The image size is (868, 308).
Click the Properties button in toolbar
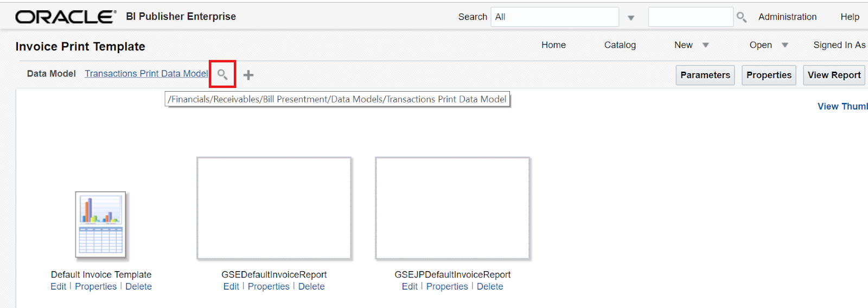point(768,75)
